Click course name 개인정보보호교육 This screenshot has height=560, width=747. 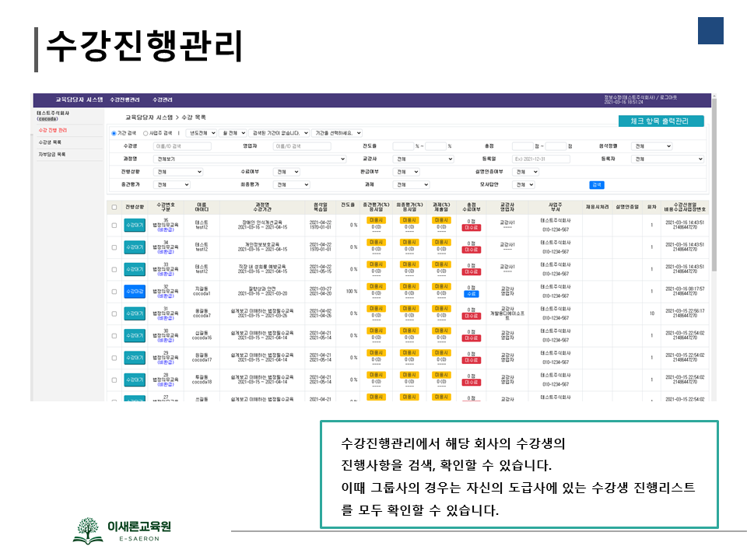[262, 245]
